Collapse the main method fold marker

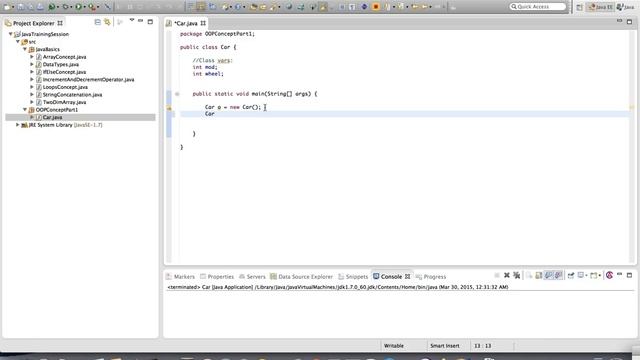click(x=177, y=94)
